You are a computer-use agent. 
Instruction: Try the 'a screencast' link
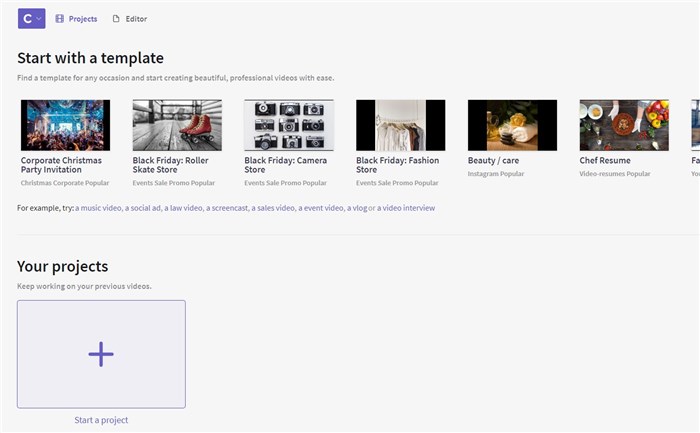227,208
